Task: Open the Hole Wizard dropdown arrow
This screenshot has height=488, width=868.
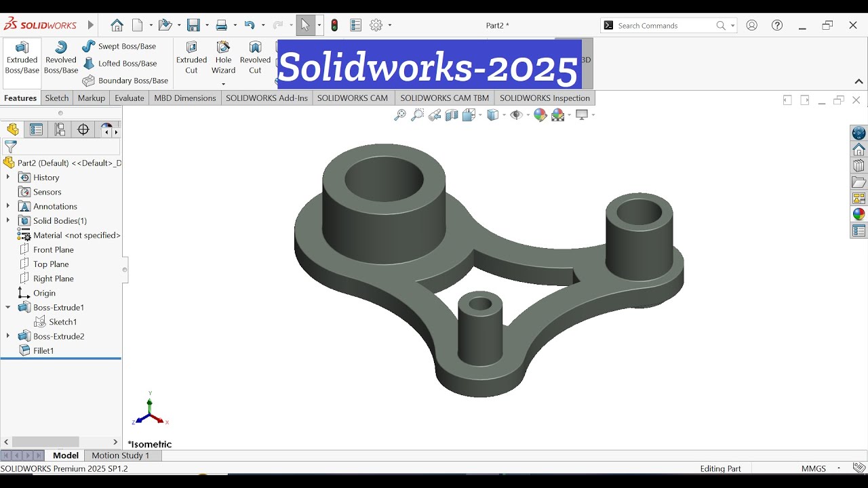Action: (223, 84)
